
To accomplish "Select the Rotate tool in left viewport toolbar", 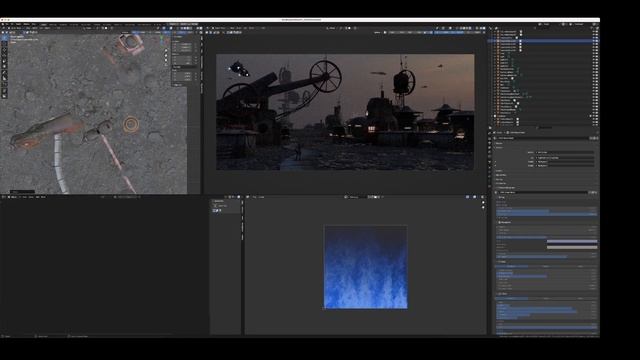I will (4, 56).
